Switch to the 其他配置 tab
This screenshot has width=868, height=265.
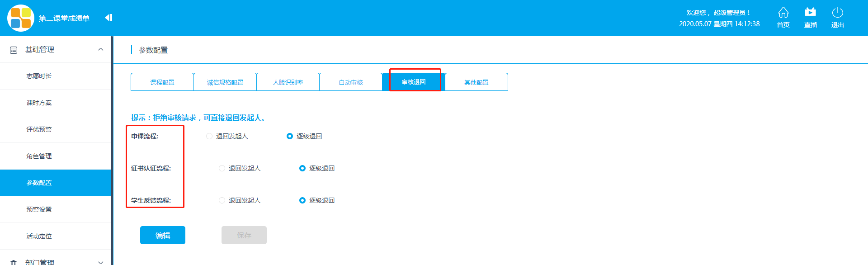(x=476, y=82)
